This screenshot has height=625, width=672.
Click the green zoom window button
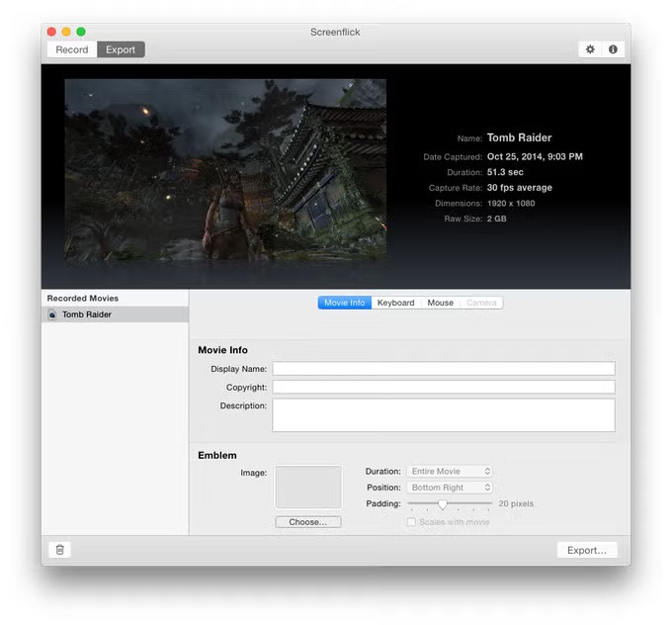point(81,32)
